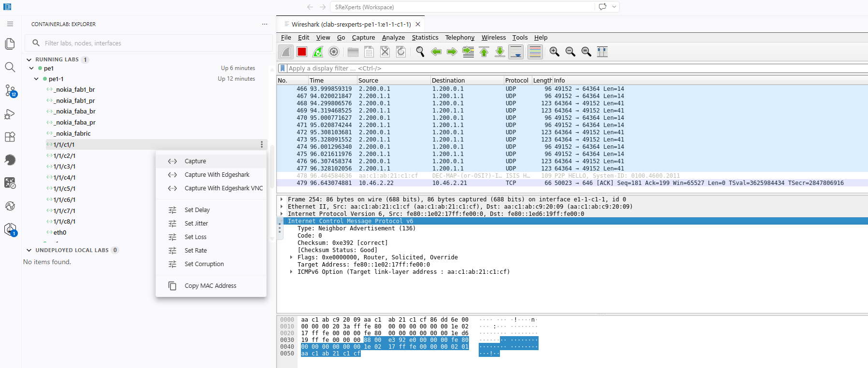The image size is (868, 368).
Task: Choose Capture With Edgeshark
Action: pyautogui.click(x=211, y=175)
